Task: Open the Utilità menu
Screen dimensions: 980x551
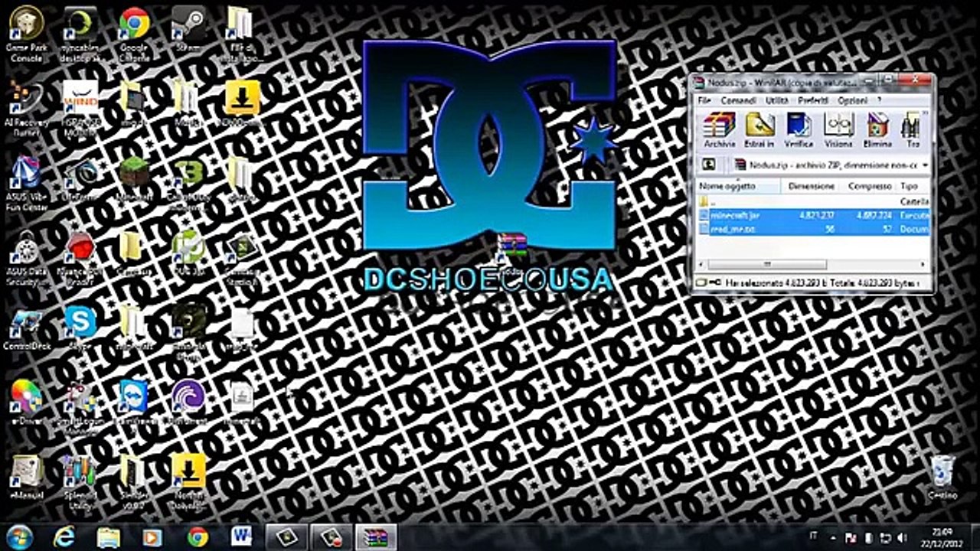Action: pyautogui.click(x=777, y=100)
